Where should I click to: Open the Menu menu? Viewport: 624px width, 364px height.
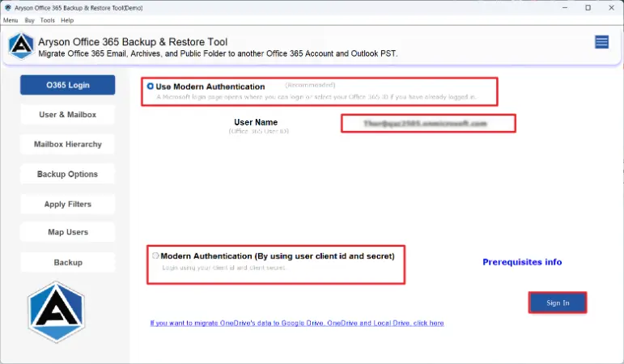pos(11,20)
